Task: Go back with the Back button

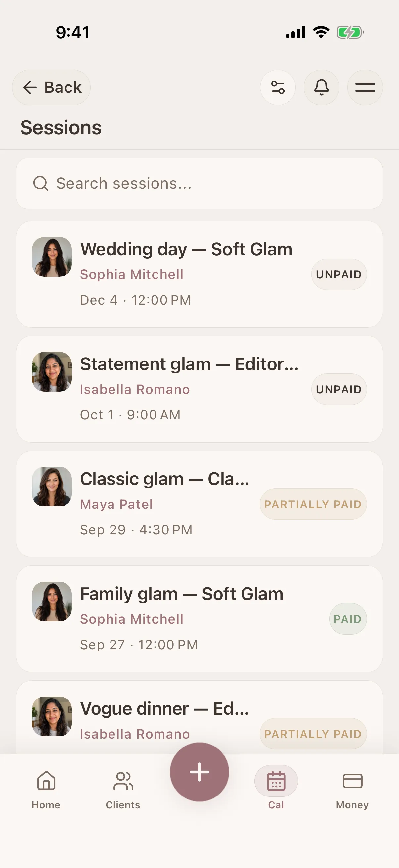Action: (51, 87)
